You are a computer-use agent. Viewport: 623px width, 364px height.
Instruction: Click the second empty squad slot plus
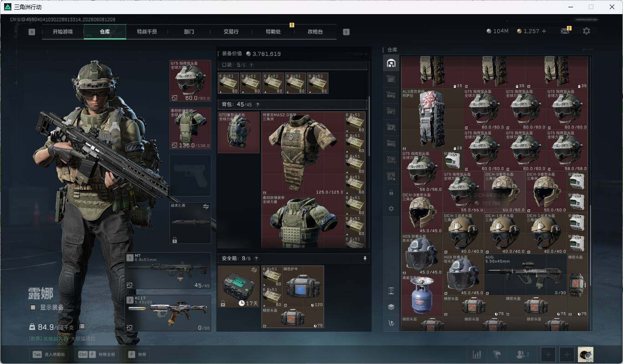567,354
